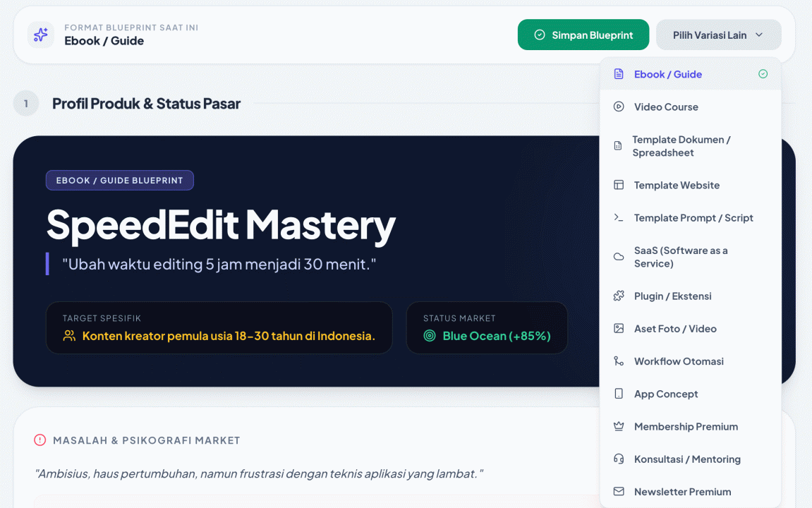Viewport: 812px width, 508px height.
Task: Click the headset icon beside Konsultasi / Mentoring
Action: coord(619,459)
